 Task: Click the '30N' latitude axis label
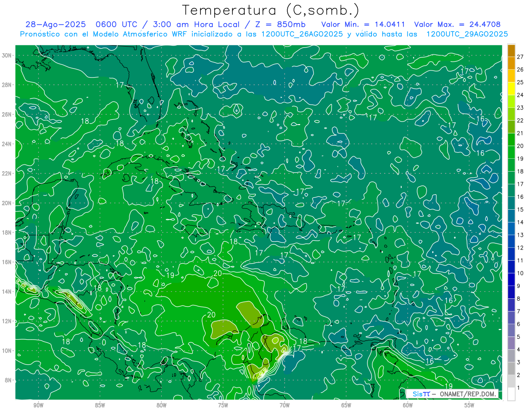7,55
